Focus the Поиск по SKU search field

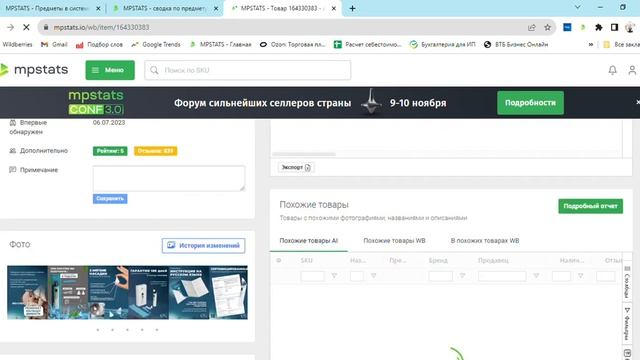coord(247,70)
